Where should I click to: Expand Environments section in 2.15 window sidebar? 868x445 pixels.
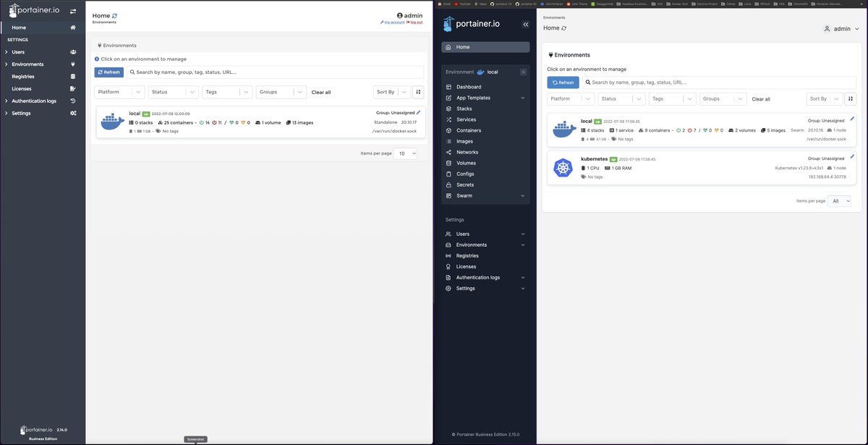pos(523,245)
